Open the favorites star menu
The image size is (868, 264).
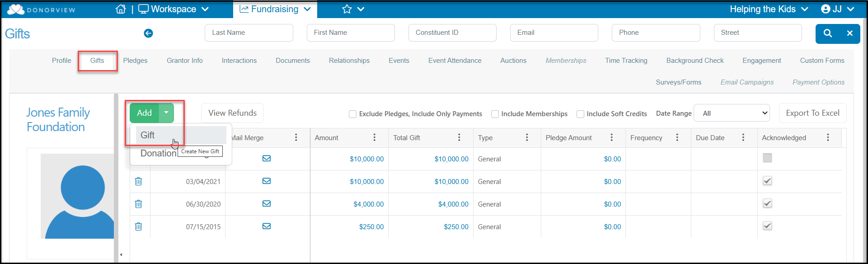(353, 9)
